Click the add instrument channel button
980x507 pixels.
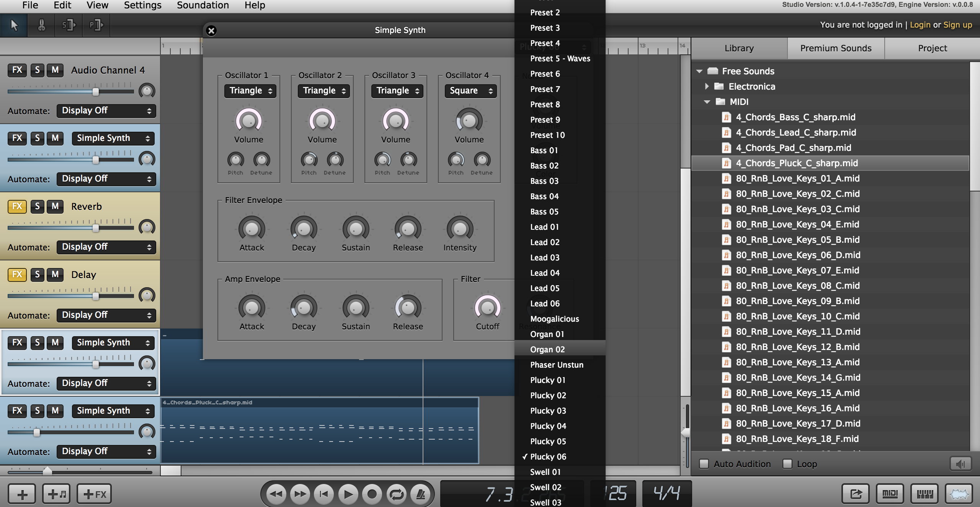click(x=56, y=494)
